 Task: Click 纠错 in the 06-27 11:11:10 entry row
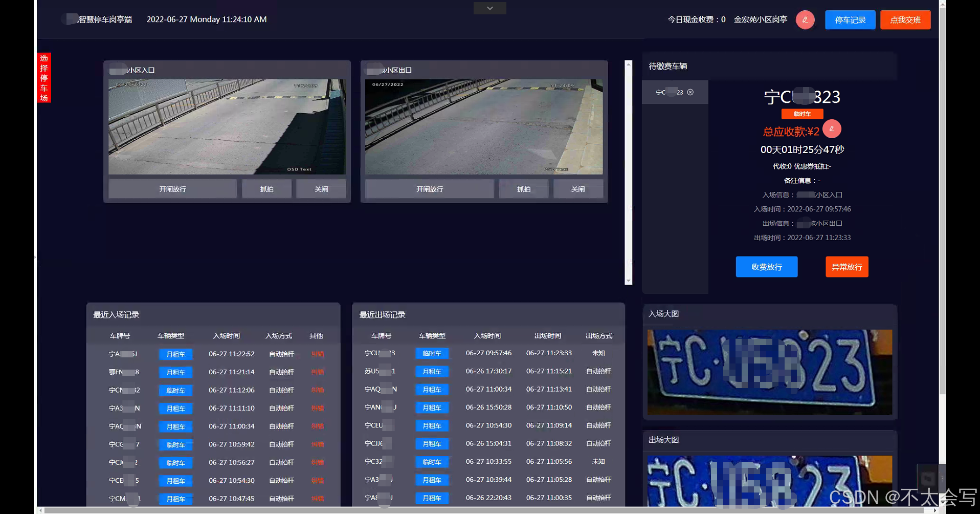(318, 408)
